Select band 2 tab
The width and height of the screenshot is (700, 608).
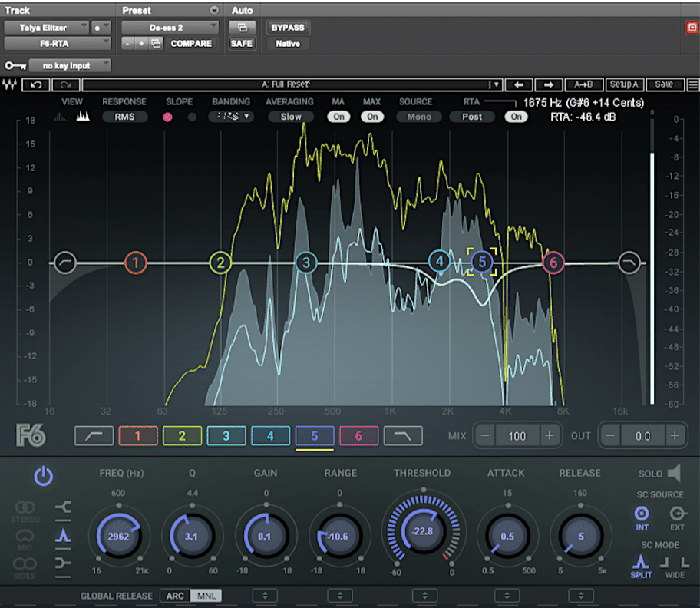182,436
